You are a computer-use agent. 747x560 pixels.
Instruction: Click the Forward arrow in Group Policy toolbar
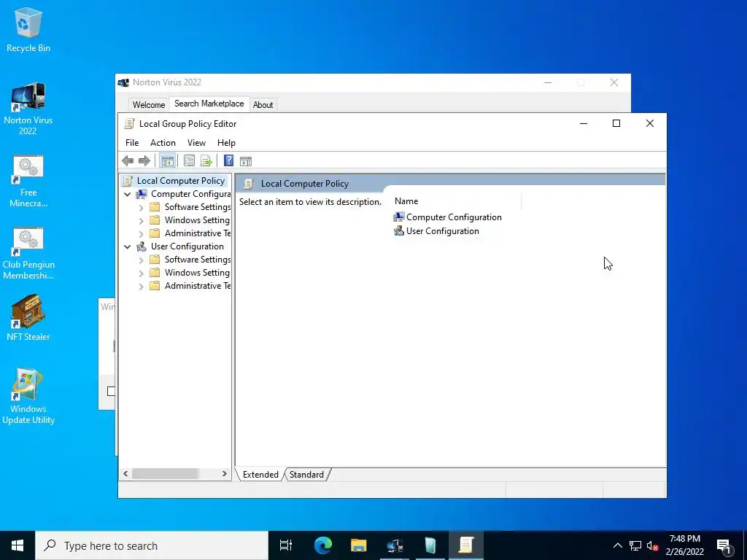(144, 161)
